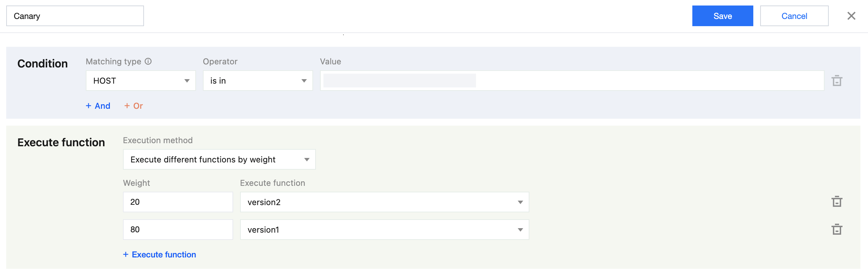Viewport: 868px width, 276px height.
Task: Click the weight field showing 20
Action: pos(178,202)
